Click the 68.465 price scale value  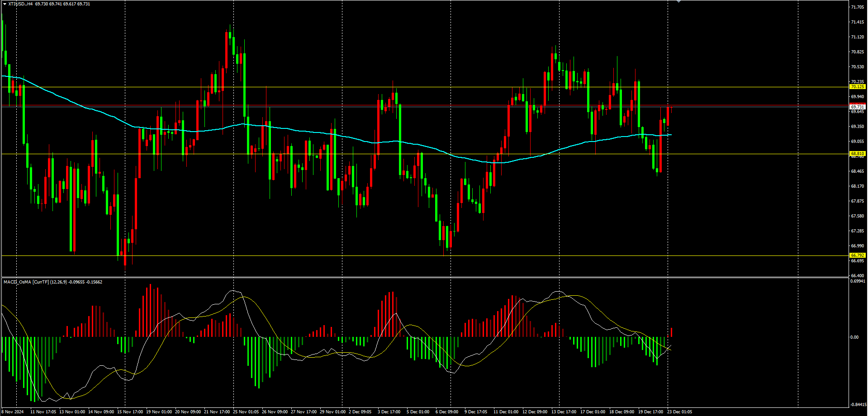tap(858, 171)
